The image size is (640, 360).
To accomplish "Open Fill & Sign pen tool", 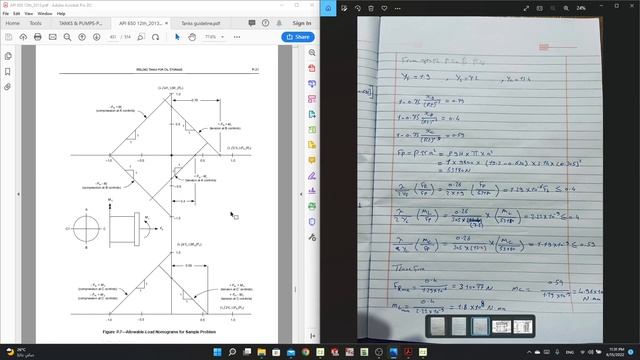I will click(312, 176).
